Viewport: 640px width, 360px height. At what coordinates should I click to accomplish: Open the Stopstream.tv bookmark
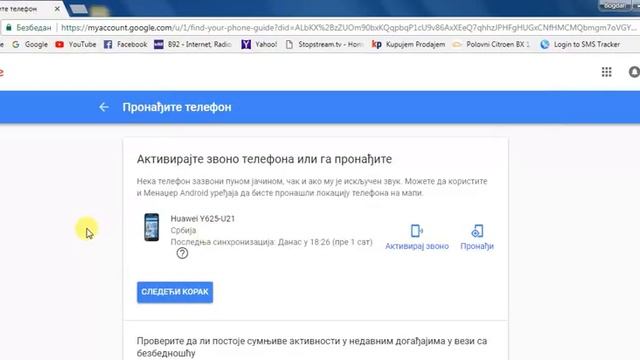click(x=324, y=44)
